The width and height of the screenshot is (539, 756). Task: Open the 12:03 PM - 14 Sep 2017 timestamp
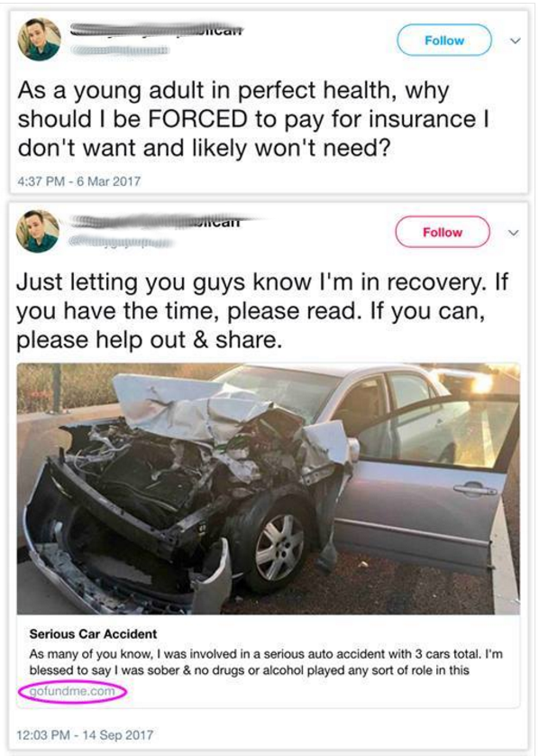(85, 734)
